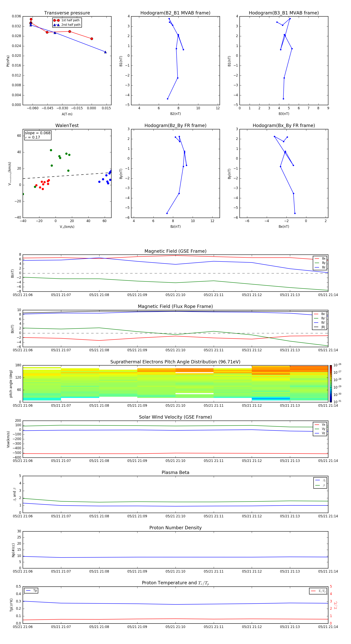Click the Bz' legend entry in flux rope plot
The width and height of the screenshot is (351, 644).
point(320,323)
